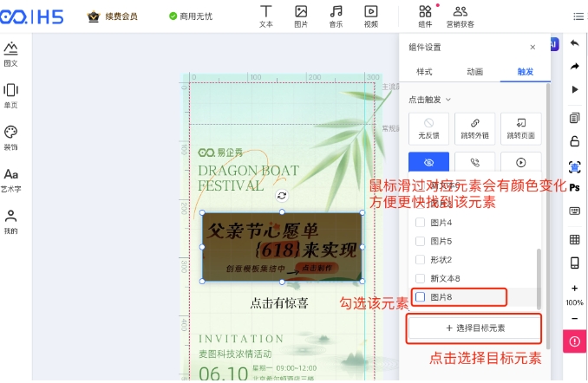This screenshot has width=588, height=383.
Task: Select the 父亲节心愿单 banner image
Action: pos(282,247)
